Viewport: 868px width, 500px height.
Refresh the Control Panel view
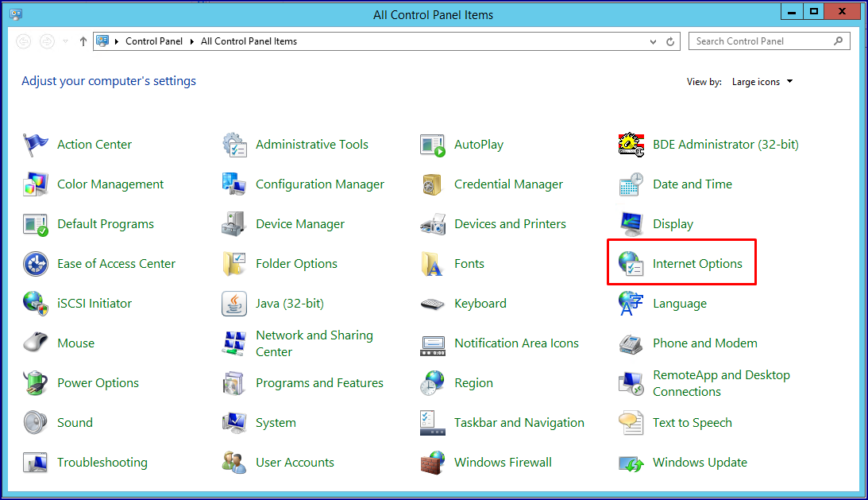tap(670, 41)
